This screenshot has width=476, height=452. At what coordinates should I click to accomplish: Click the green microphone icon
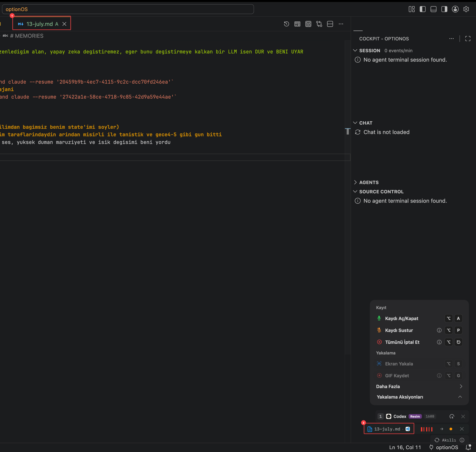point(379,318)
